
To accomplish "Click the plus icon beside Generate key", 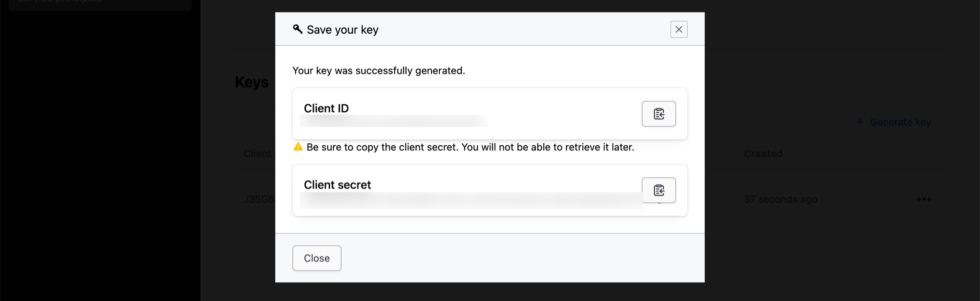I will (860, 122).
